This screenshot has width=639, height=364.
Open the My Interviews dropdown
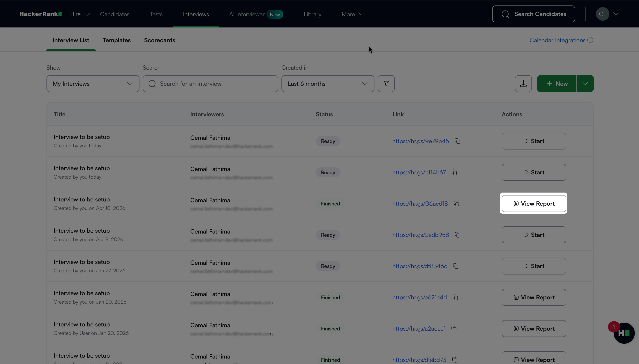93,83
